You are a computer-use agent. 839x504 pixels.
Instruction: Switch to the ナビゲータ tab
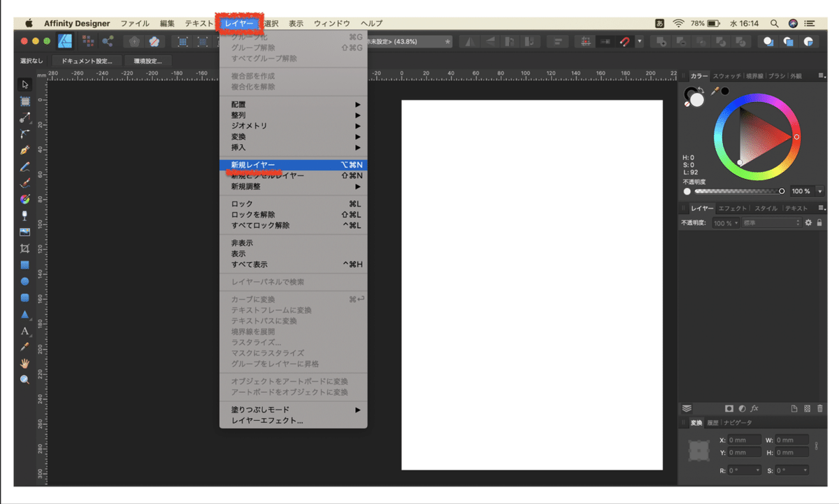[738, 422]
